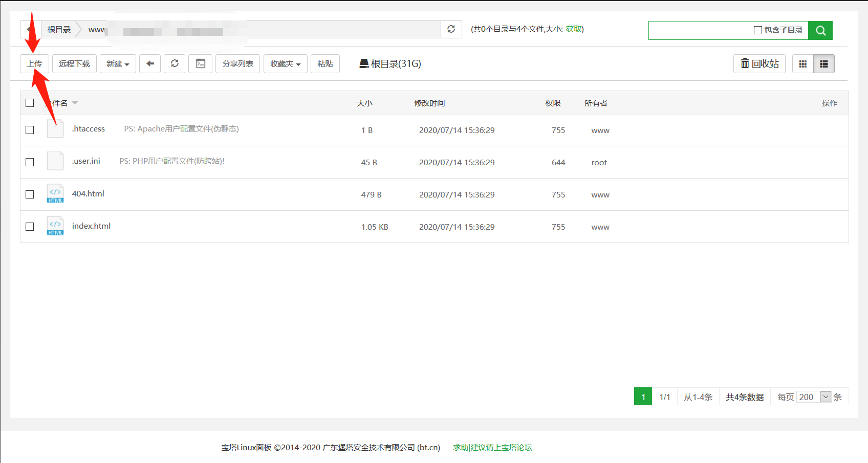Check the .user.ini row checkbox
868x463 pixels.
[30, 162]
